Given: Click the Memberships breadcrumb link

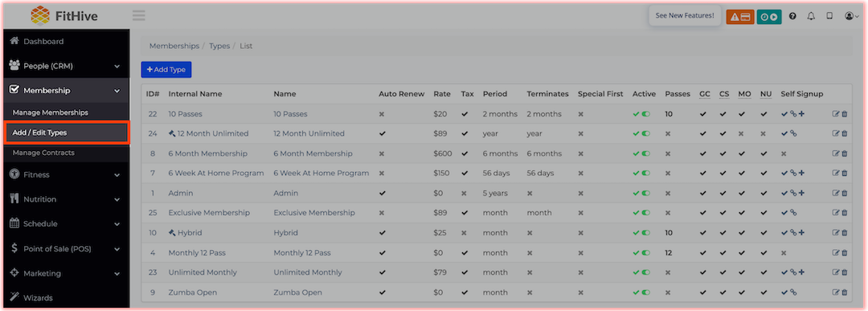Looking at the screenshot, I should coord(174,46).
